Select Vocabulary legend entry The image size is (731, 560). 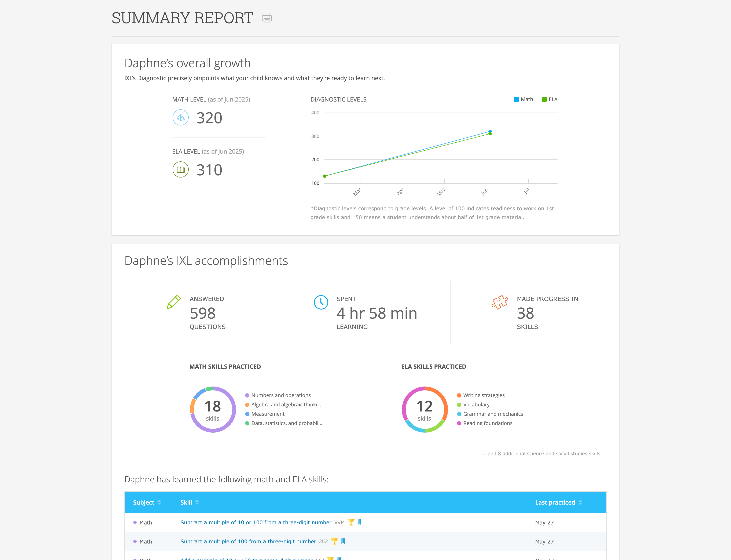(473, 405)
